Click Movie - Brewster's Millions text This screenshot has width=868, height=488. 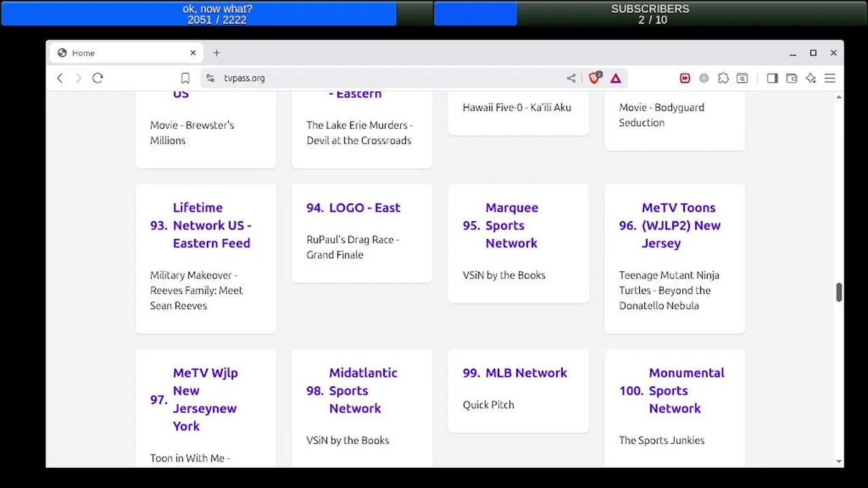tap(192, 133)
